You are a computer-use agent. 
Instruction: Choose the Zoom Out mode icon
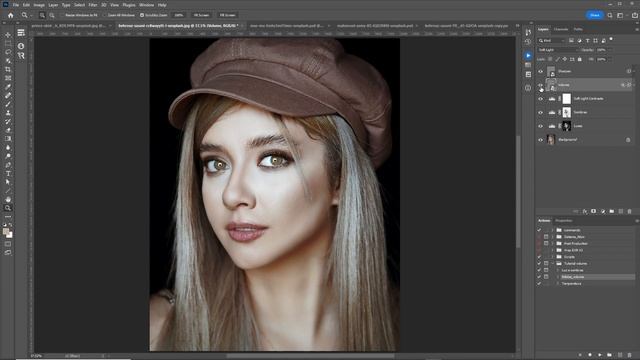pyautogui.click(x=52, y=15)
